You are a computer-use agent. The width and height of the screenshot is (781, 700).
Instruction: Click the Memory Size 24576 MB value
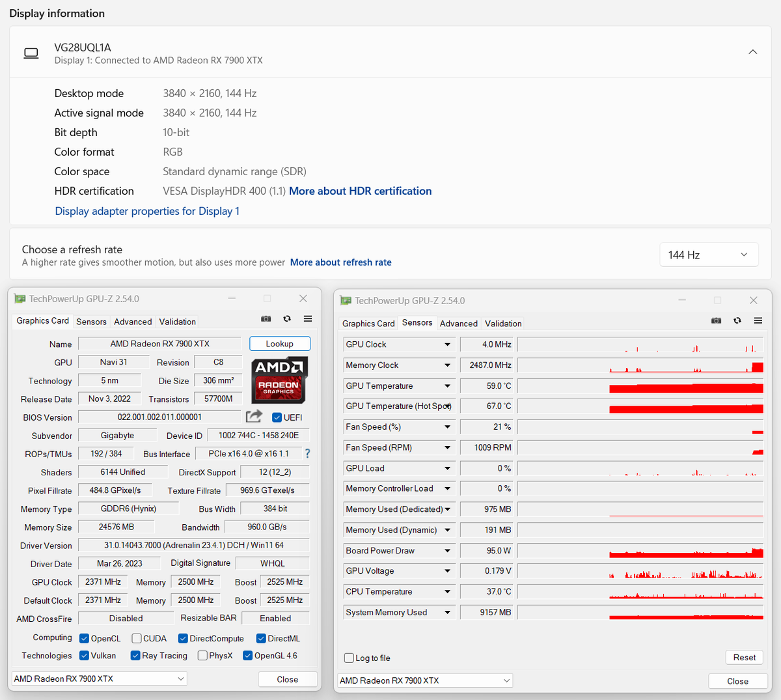coord(116,527)
